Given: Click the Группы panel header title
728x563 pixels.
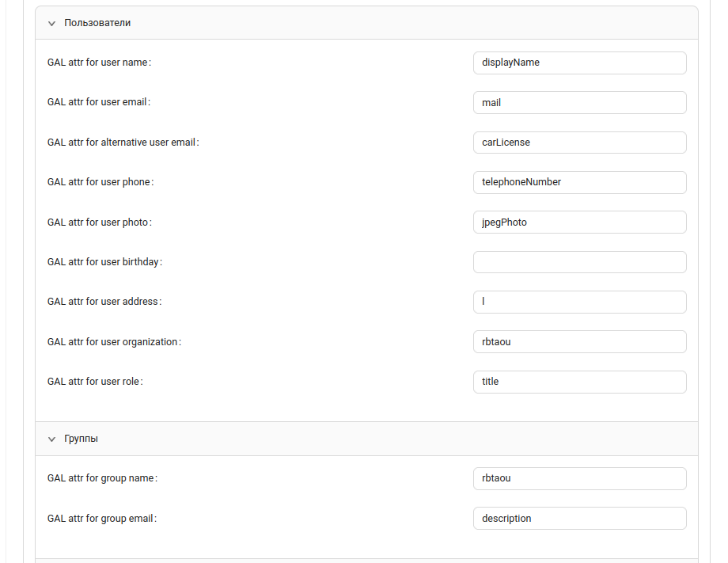Looking at the screenshot, I should [x=81, y=438].
